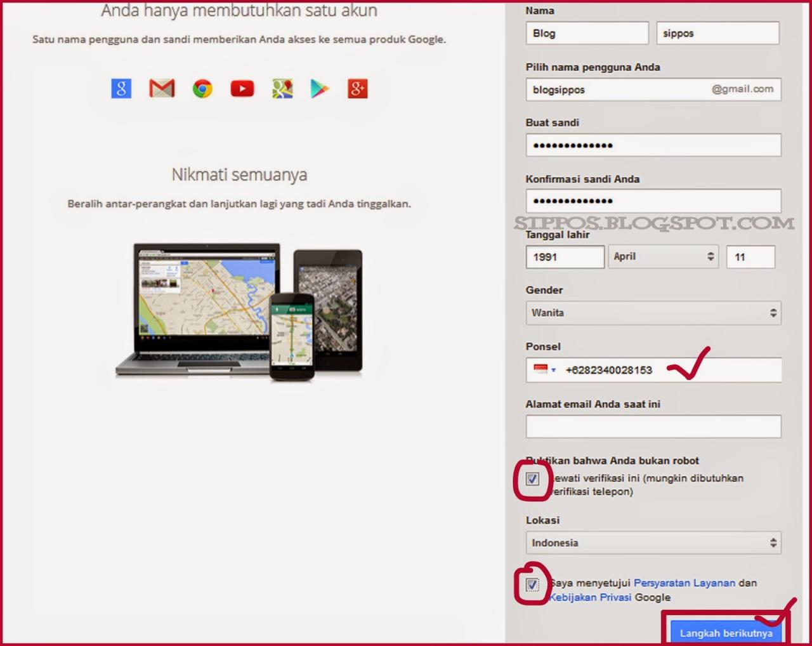Toggle the terms of service agreement checkbox
Screen dimensions: 812x646
[532, 584]
